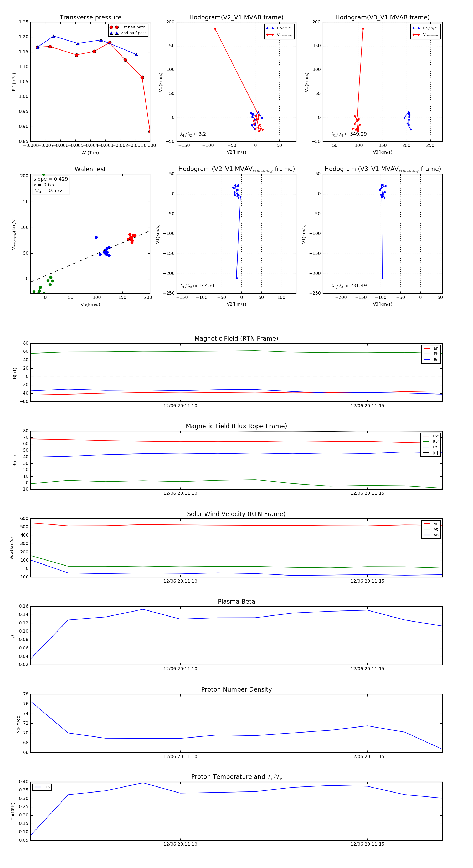The width and height of the screenshot is (473, 868).
Task: Click 'Tp' legend entry
Action: 43,787
